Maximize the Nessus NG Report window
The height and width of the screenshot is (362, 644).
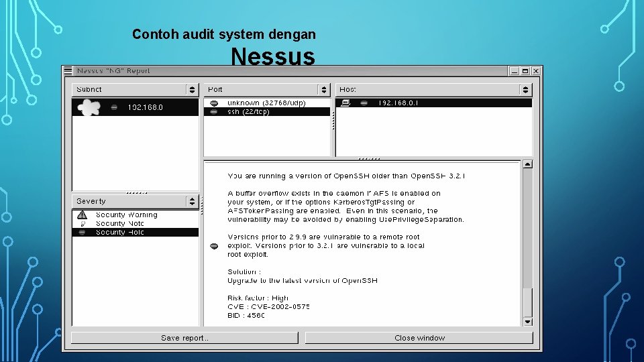tap(525, 71)
